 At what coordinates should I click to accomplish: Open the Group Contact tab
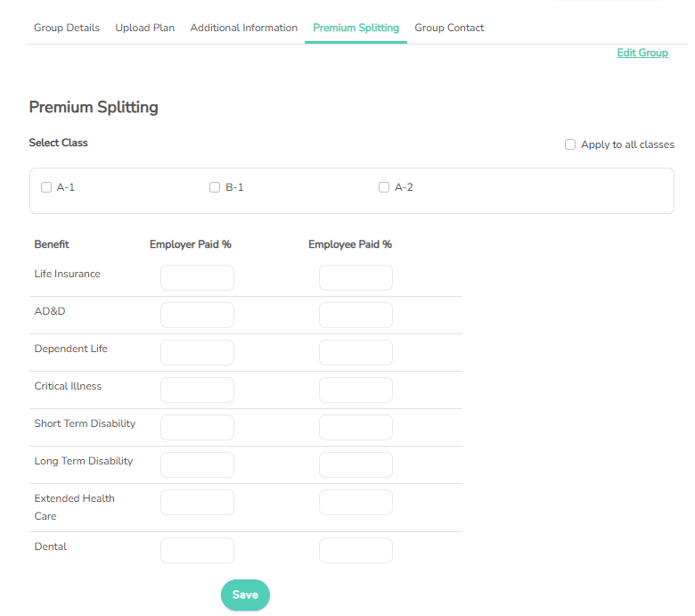tap(449, 28)
